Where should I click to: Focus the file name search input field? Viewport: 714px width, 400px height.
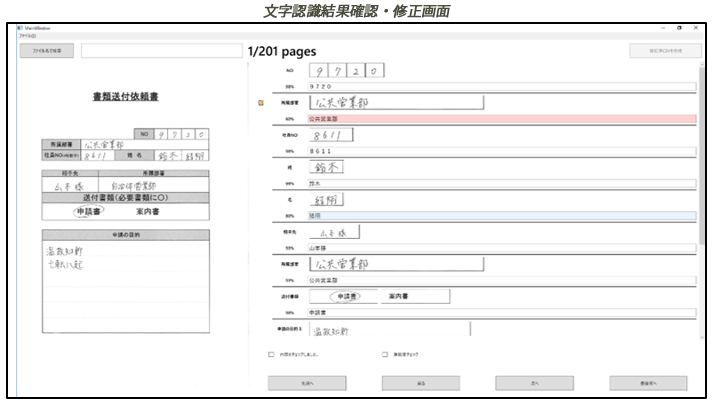coord(162,51)
